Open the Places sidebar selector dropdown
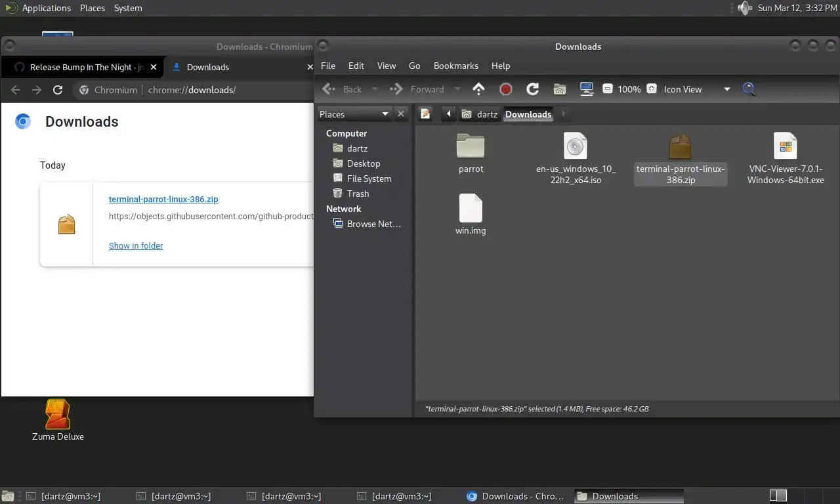Image resolution: width=840 pixels, height=504 pixels. [x=354, y=114]
